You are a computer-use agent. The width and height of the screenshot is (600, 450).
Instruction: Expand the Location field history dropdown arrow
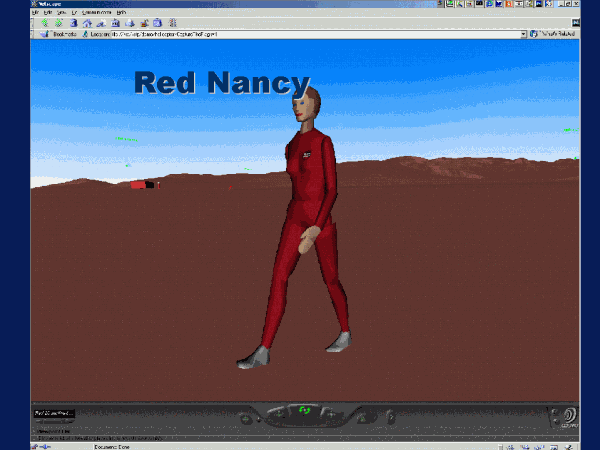(523, 34)
